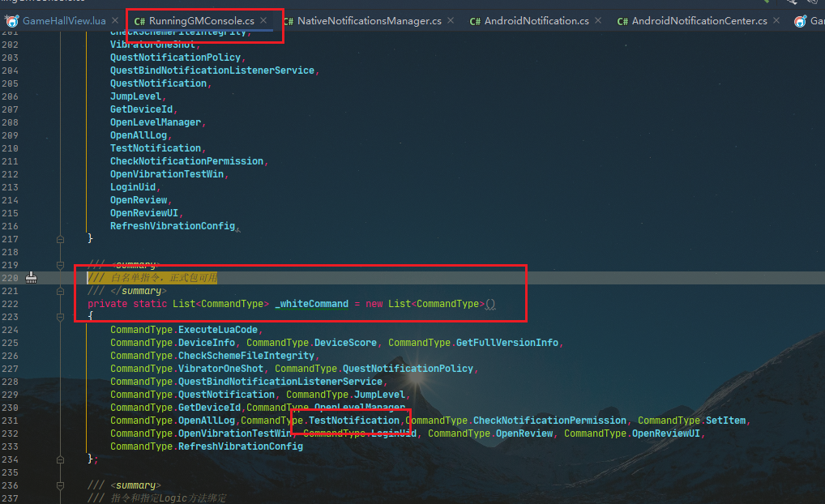Click RefreshVibrationConfig on line 216
This screenshot has height=504, width=825.
point(173,226)
